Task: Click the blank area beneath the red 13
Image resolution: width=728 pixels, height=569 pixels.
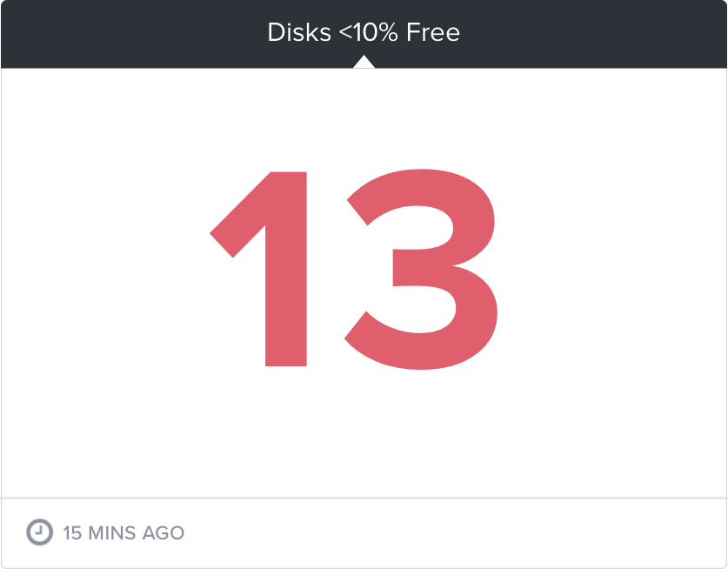Action: pos(364,434)
